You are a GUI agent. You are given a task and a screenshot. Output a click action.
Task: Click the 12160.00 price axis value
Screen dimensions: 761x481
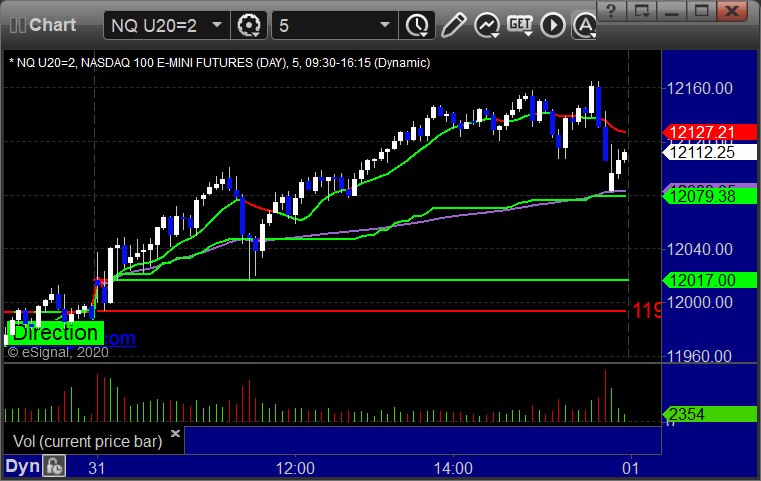[x=699, y=88]
